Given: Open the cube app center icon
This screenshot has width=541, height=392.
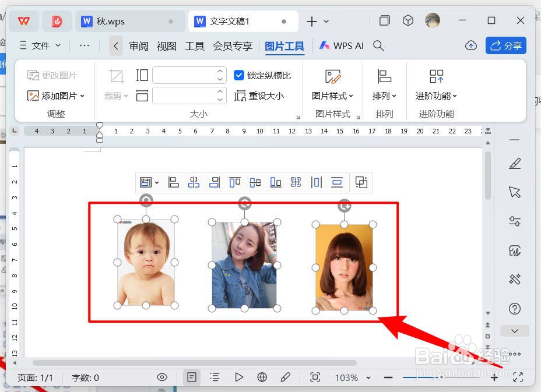Looking at the screenshot, I should point(408,21).
